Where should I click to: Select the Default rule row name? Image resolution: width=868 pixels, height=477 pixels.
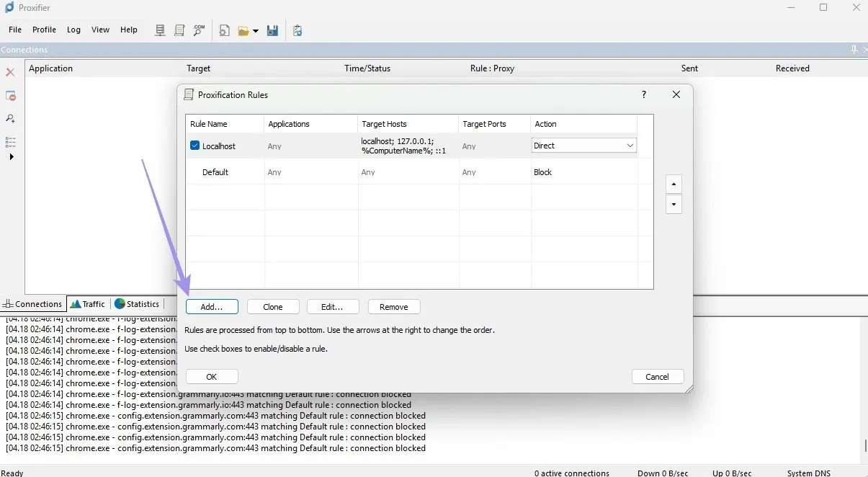point(215,172)
